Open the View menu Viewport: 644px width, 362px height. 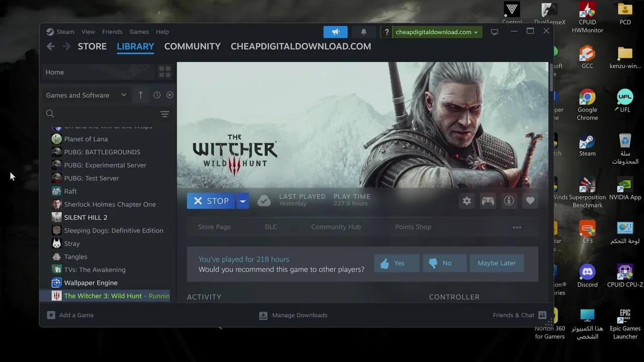[88, 32]
